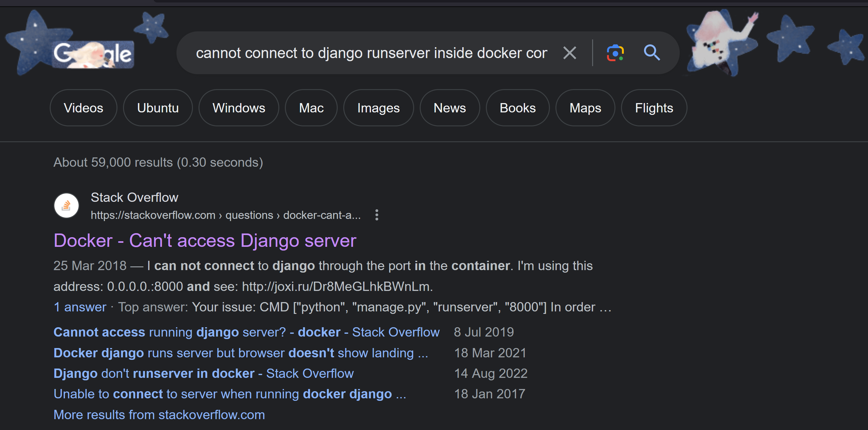The width and height of the screenshot is (868, 430).
Task: Click the Google doodle logo
Action: point(93,54)
